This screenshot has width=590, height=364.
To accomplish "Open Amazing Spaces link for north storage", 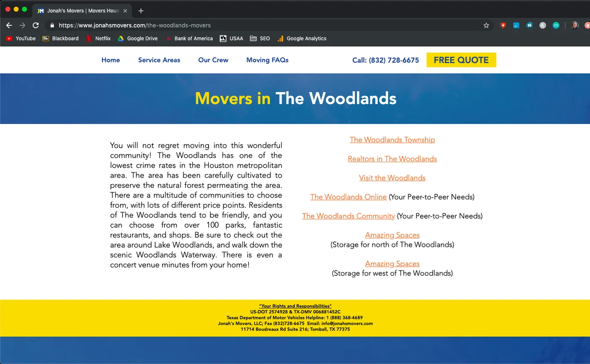I will (392, 235).
